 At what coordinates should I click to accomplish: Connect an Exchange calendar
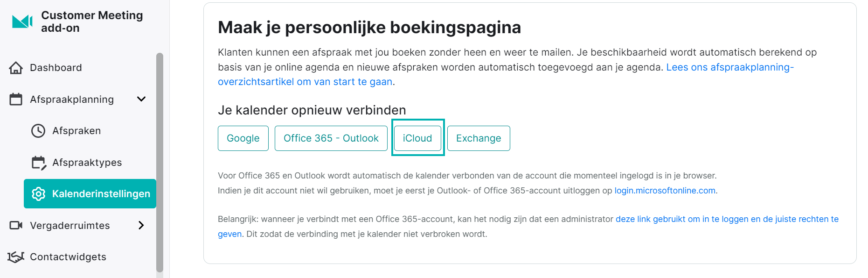tap(479, 138)
